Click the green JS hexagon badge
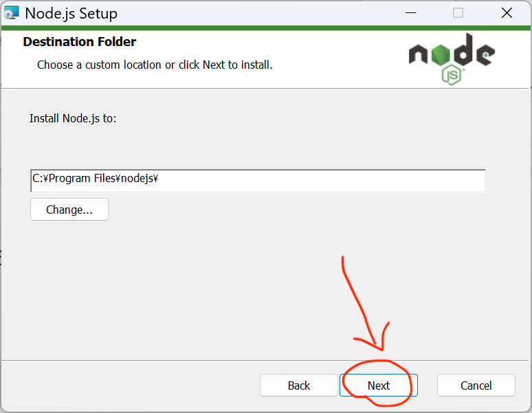532x413 pixels. (x=452, y=74)
